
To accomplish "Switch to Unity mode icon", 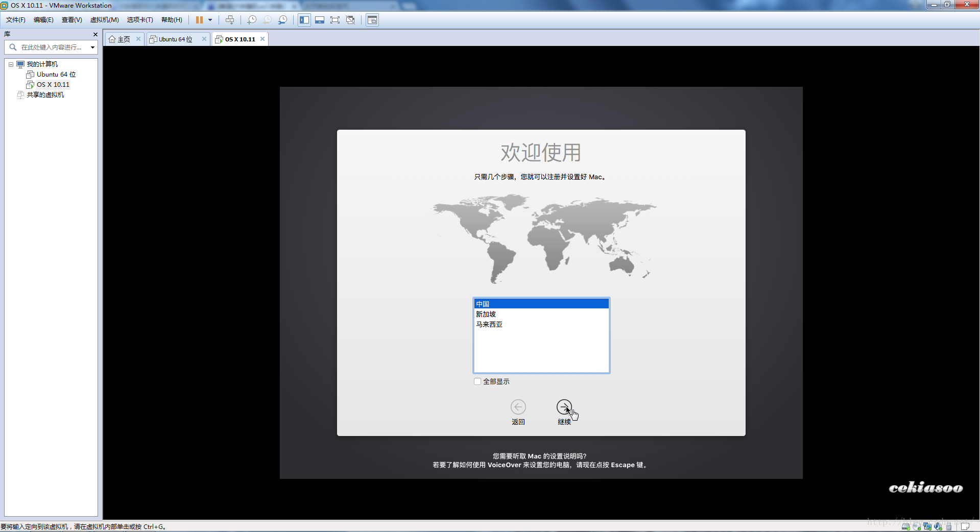I will [350, 20].
